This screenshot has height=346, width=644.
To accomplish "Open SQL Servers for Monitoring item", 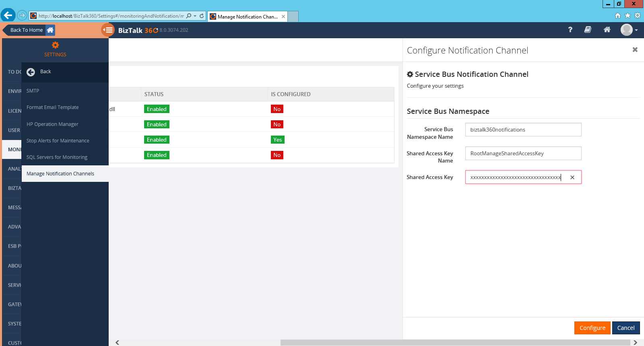I will (65, 157).
